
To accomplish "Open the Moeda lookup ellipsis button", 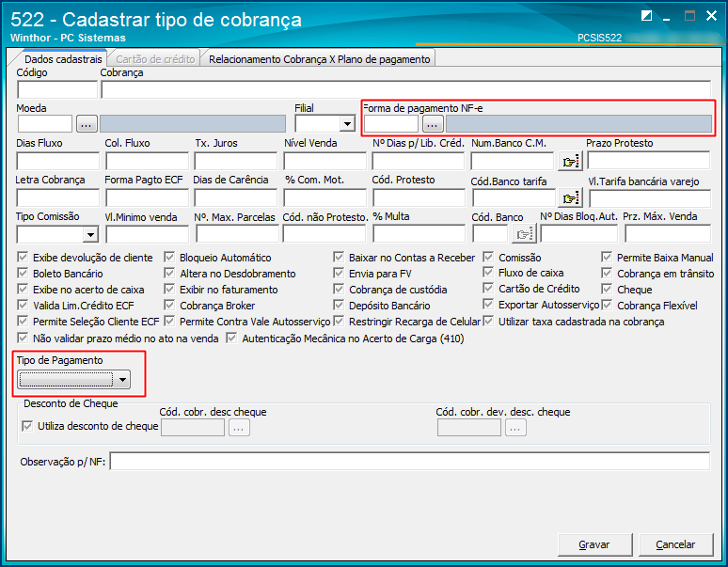I will [87, 124].
